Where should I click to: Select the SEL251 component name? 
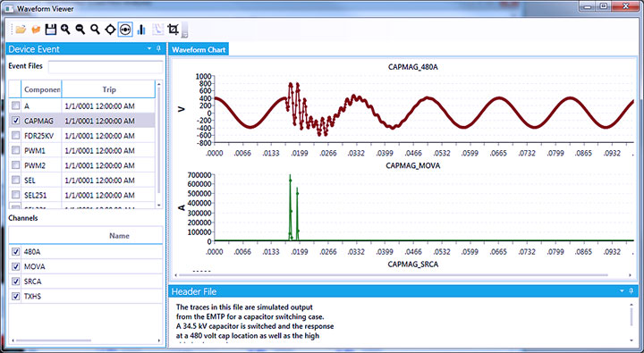point(35,195)
